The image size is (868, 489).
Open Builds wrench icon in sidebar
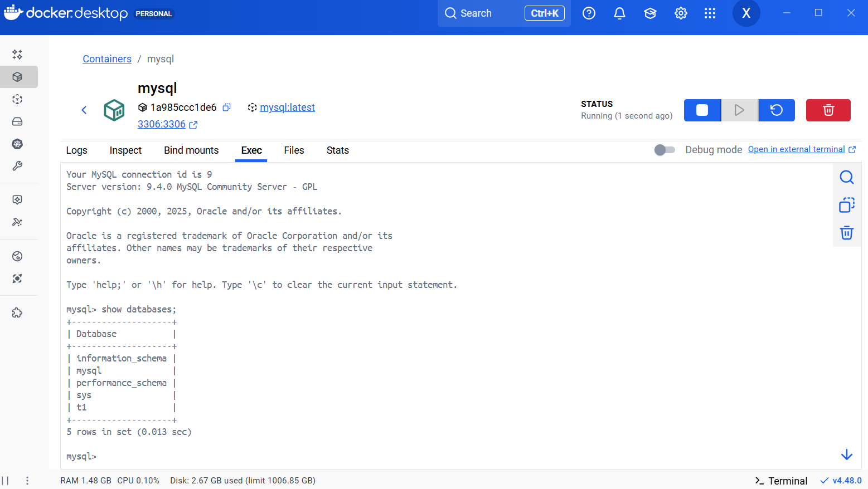click(x=17, y=166)
